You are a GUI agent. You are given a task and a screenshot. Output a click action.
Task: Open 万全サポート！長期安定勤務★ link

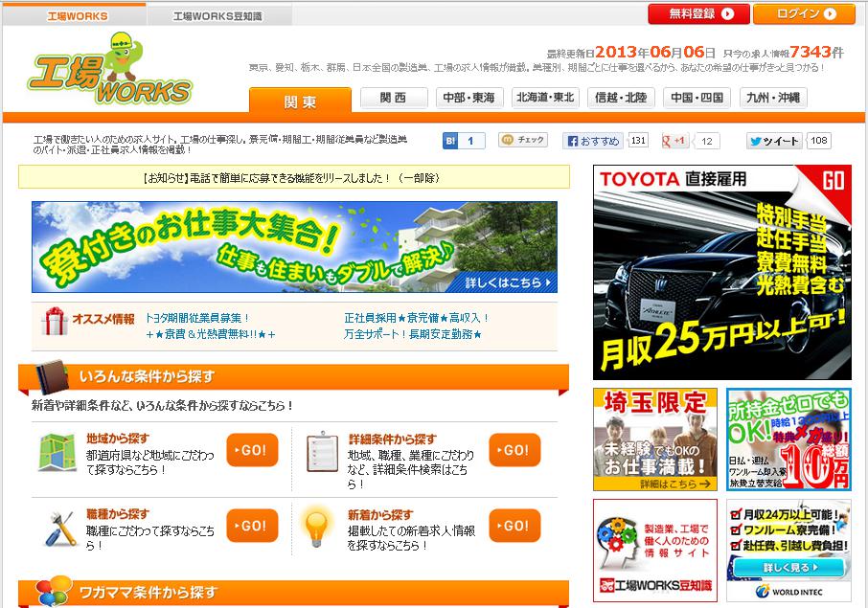coord(412,334)
